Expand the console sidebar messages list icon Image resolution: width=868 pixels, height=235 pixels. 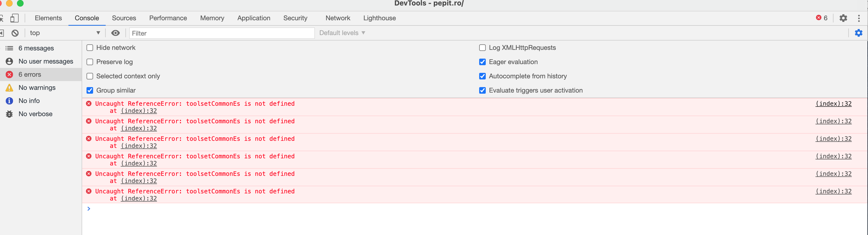click(x=9, y=48)
